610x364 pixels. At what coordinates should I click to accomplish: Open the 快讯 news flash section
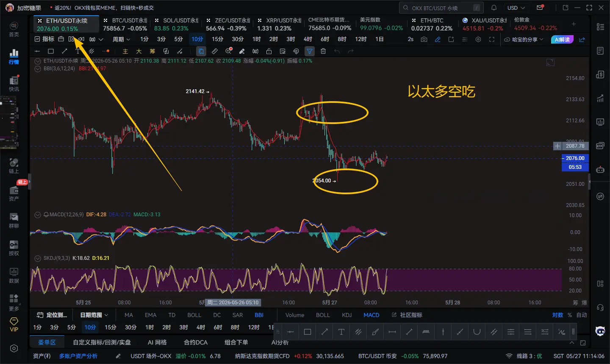(14, 83)
